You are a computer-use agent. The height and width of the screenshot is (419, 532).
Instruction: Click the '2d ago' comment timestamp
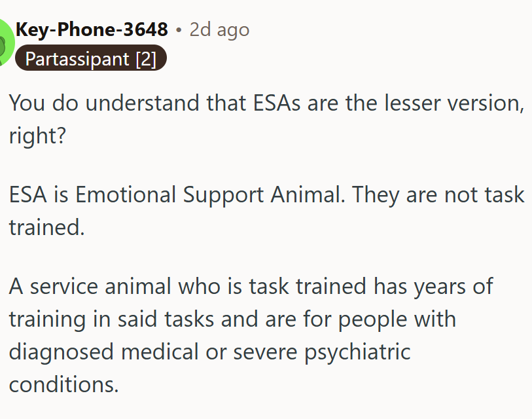click(219, 29)
